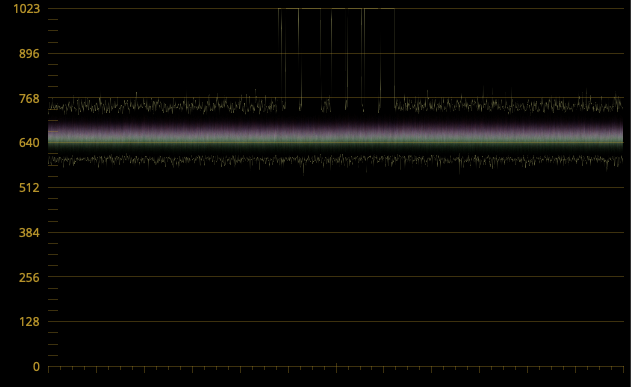
Task: Click the 640 scale label
Action: click(29, 143)
